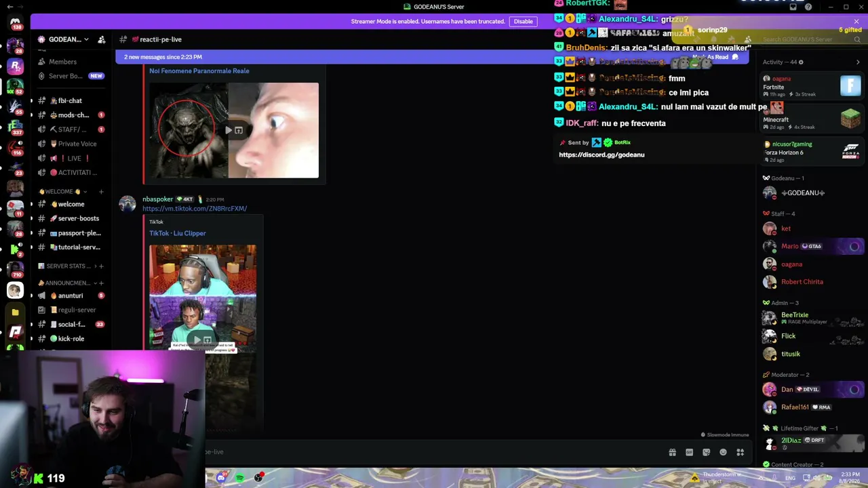Open the help icon in title bar
The width and height of the screenshot is (868, 488).
coord(808,7)
